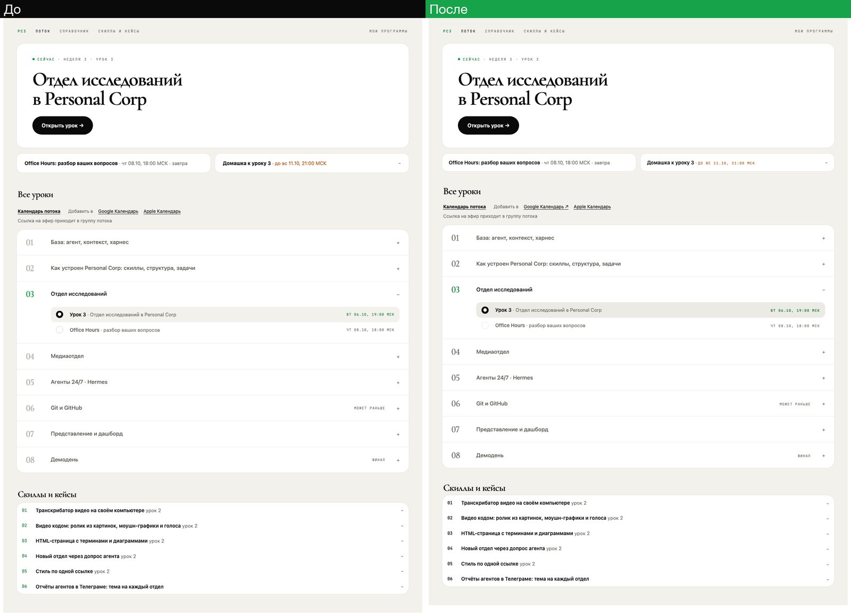Open arrow of skill 02 Видео кодом in До panel
851x616 pixels.
coord(402,526)
